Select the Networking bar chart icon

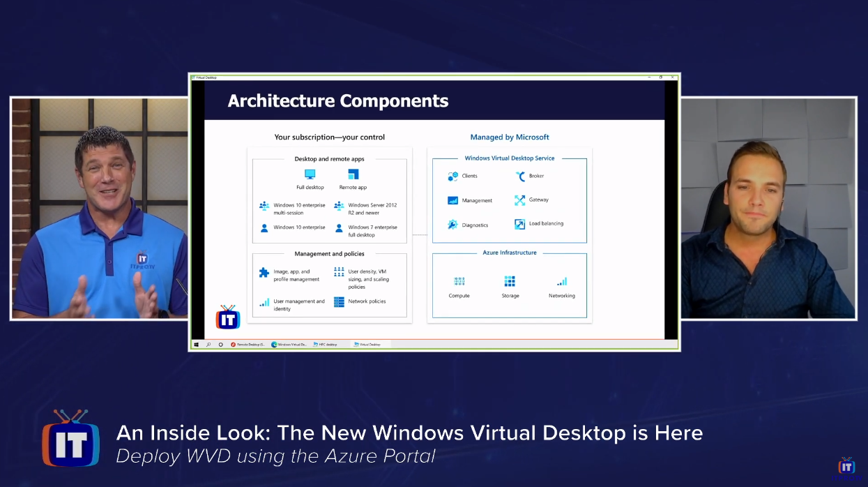[x=562, y=280]
